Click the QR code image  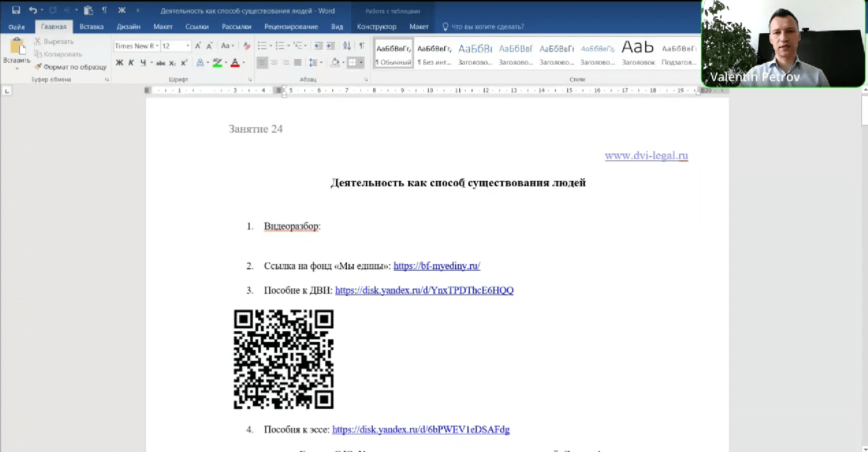(x=283, y=359)
